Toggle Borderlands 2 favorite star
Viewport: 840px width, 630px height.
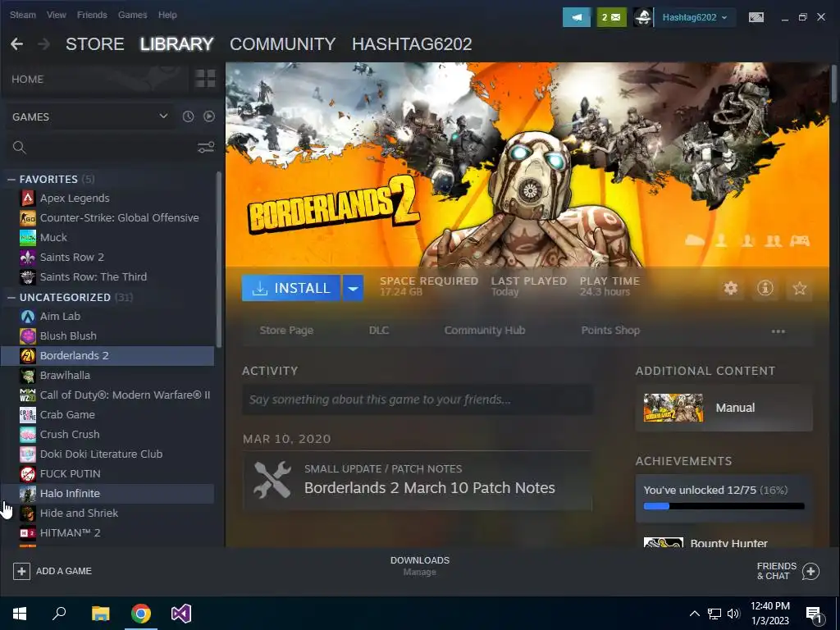pyautogui.click(x=799, y=288)
